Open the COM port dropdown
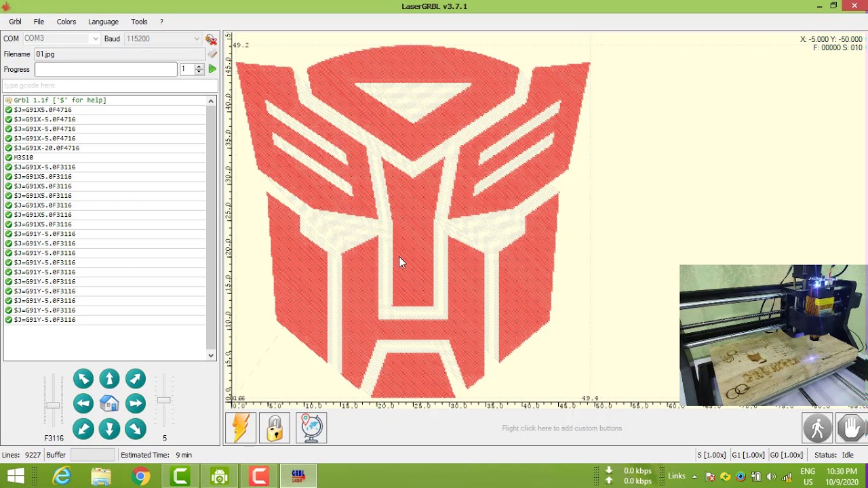 (x=96, y=39)
